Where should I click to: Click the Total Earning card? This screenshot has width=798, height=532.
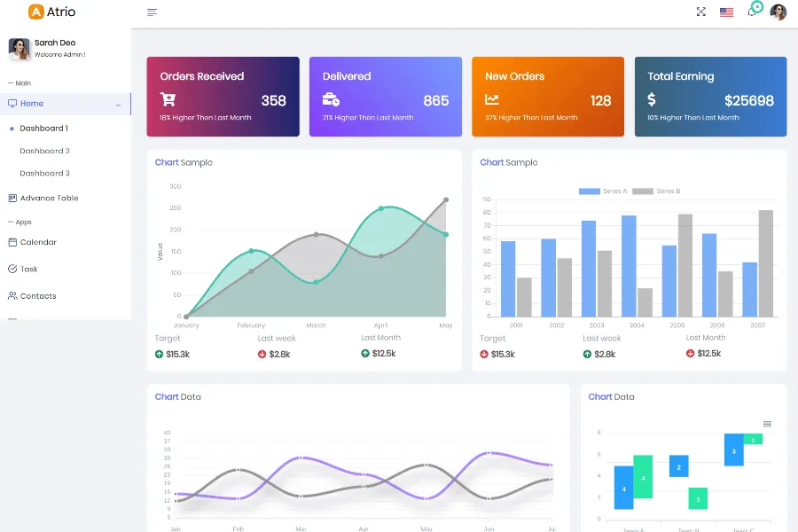click(710, 98)
